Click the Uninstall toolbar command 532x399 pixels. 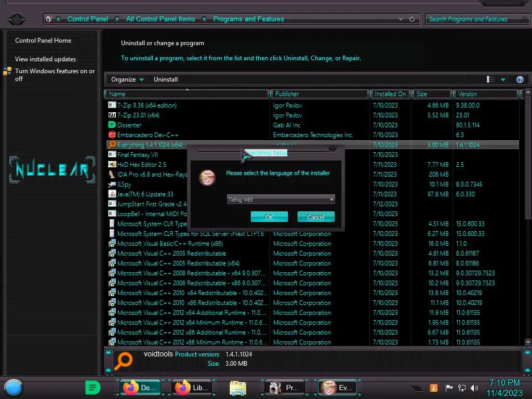click(166, 79)
